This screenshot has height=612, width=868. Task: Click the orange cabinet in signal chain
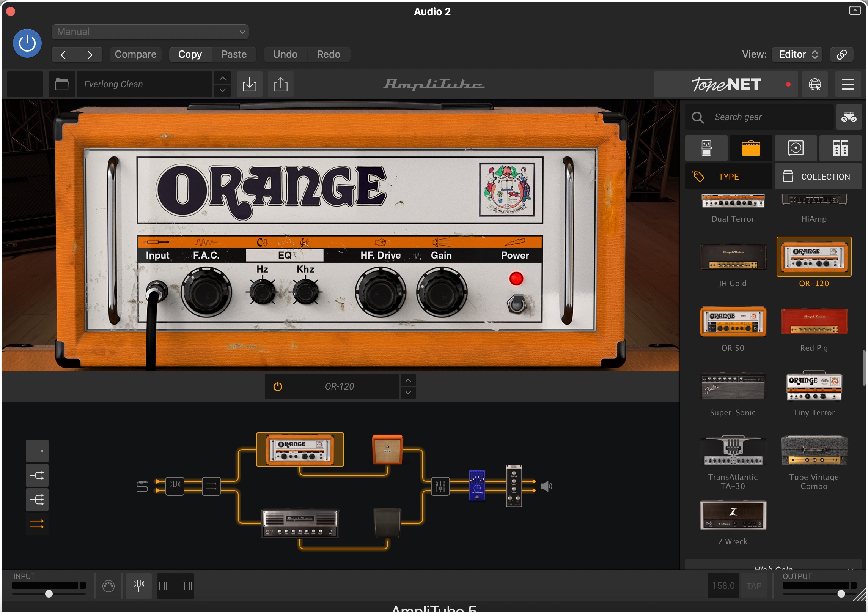(x=387, y=450)
